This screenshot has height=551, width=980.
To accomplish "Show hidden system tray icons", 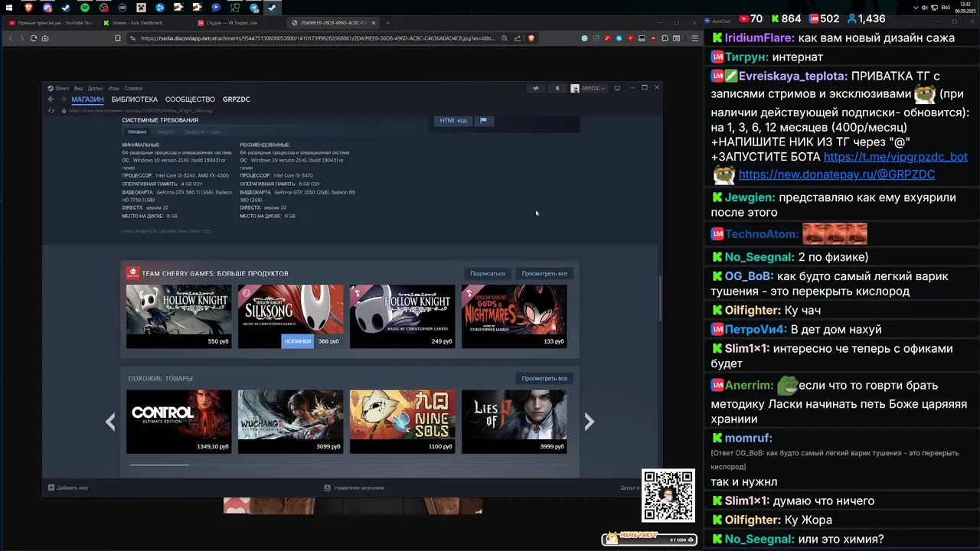I will 916,8.
